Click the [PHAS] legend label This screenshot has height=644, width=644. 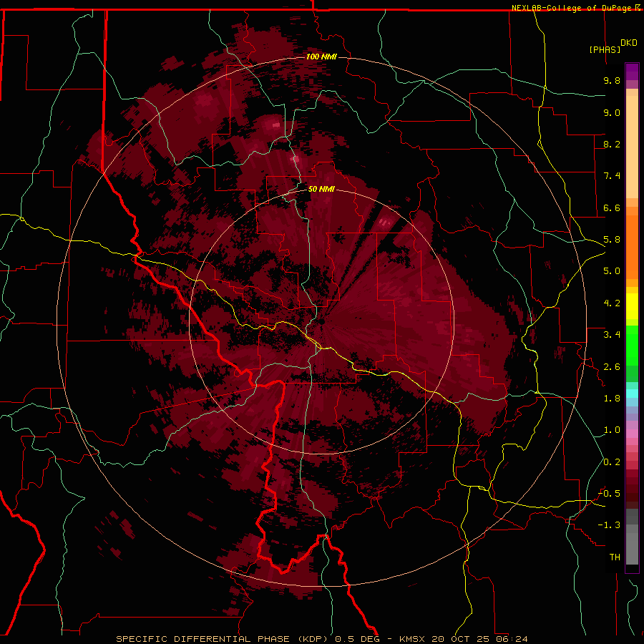pyautogui.click(x=605, y=49)
